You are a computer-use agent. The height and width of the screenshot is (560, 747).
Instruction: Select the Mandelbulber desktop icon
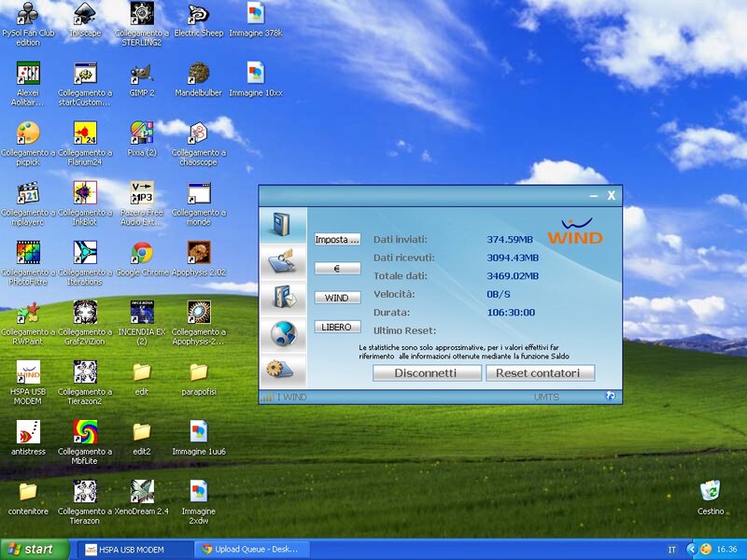[199, 79]
